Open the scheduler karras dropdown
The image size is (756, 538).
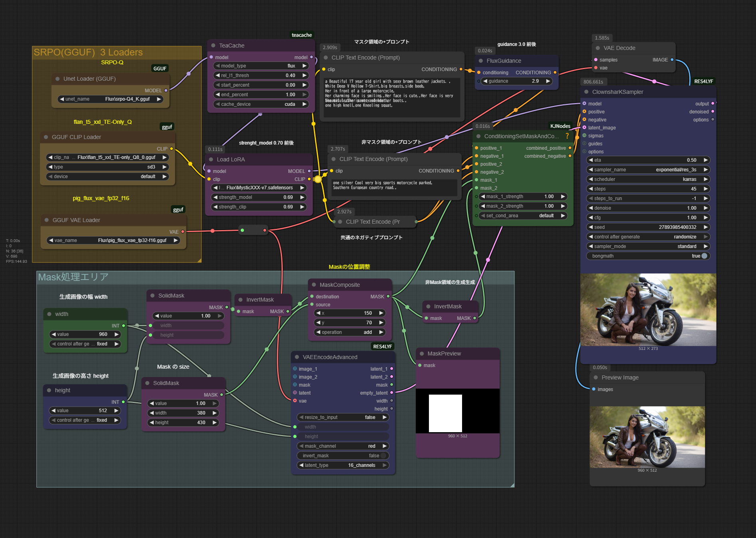[x=648, y=179]
